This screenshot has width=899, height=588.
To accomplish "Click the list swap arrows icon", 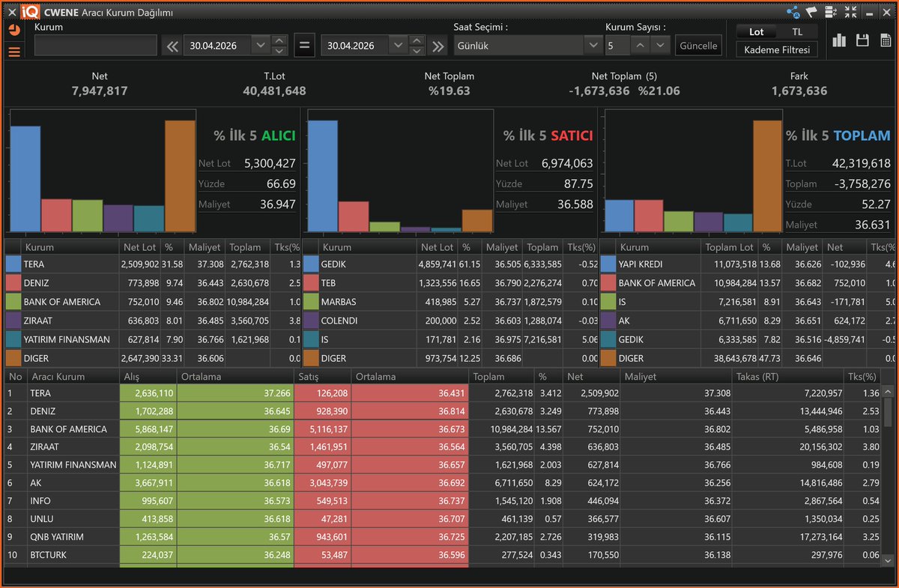I will 831,11.
